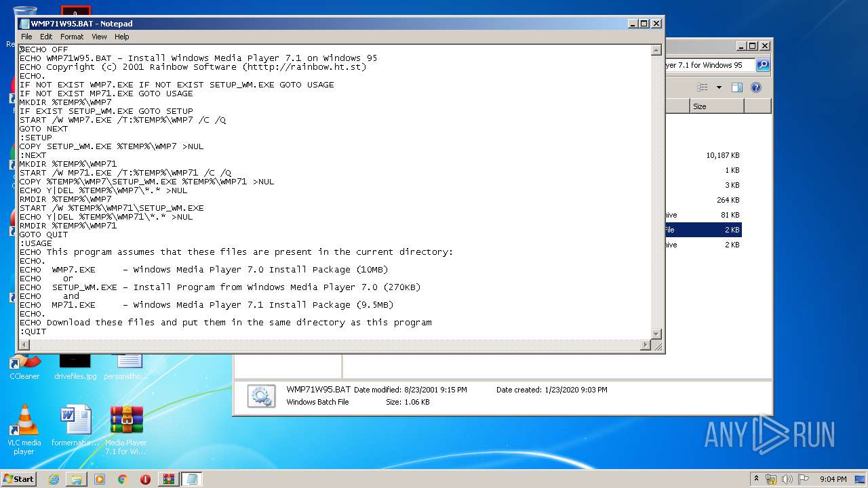
Task: Change view icon in Explorer toolbar
Action: (703, 87)
